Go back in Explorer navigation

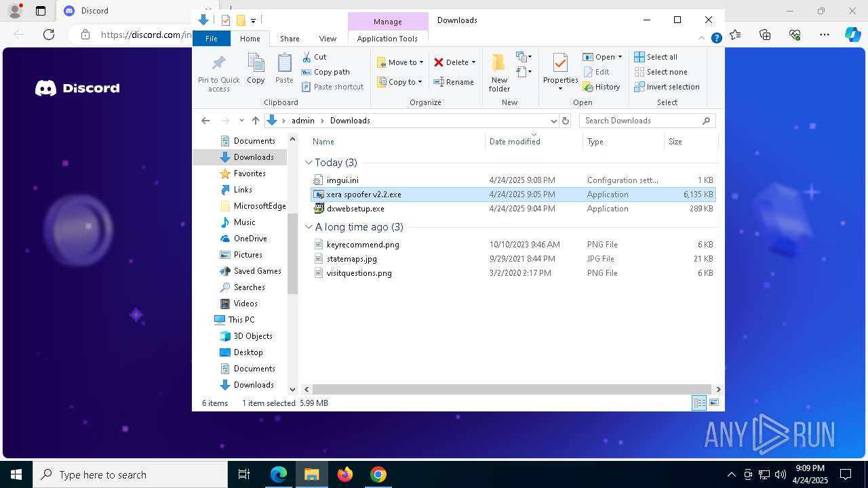(205, 121)
